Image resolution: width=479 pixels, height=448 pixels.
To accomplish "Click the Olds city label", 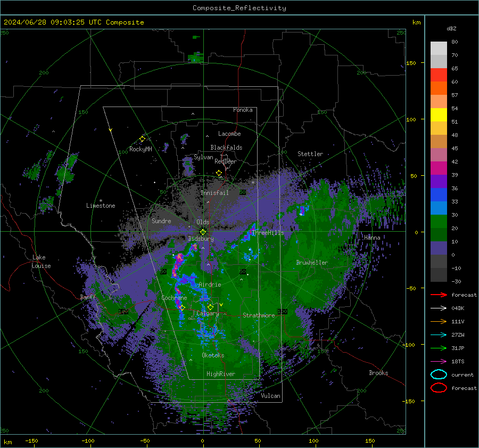I will click(x=203, y=222).
